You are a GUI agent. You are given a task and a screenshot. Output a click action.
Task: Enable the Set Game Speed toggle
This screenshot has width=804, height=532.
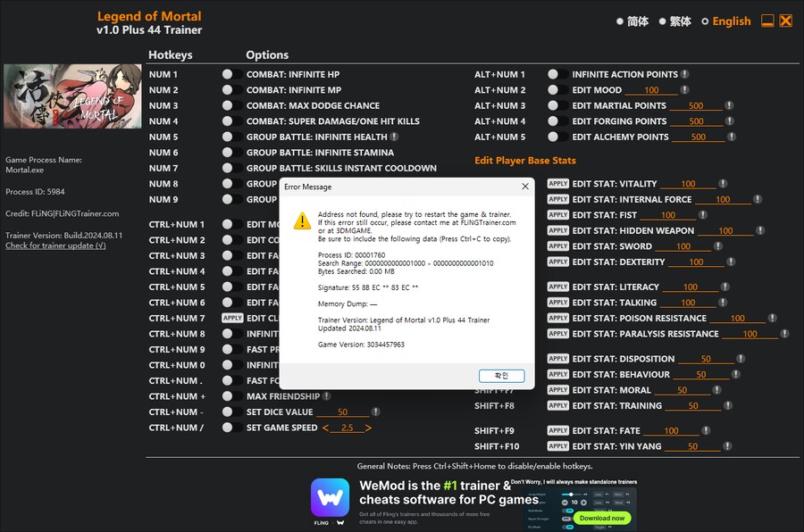231,428
